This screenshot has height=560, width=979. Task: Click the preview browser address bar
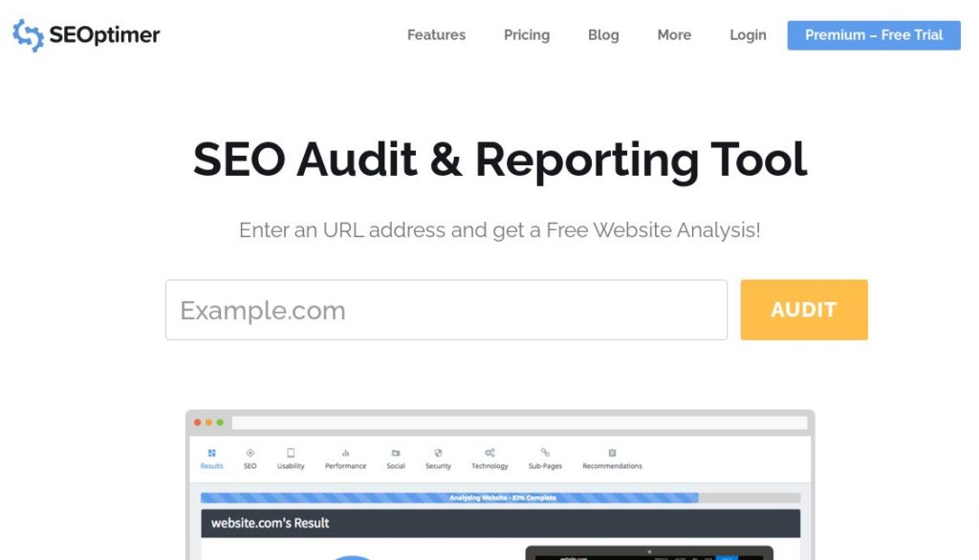pos(519,422)
